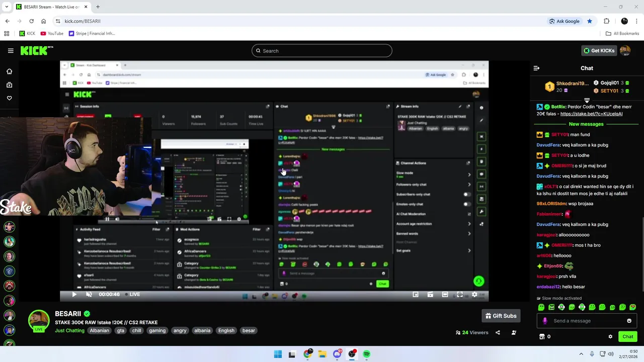Bookmark this page with the star icon

(x=590, y=21)
